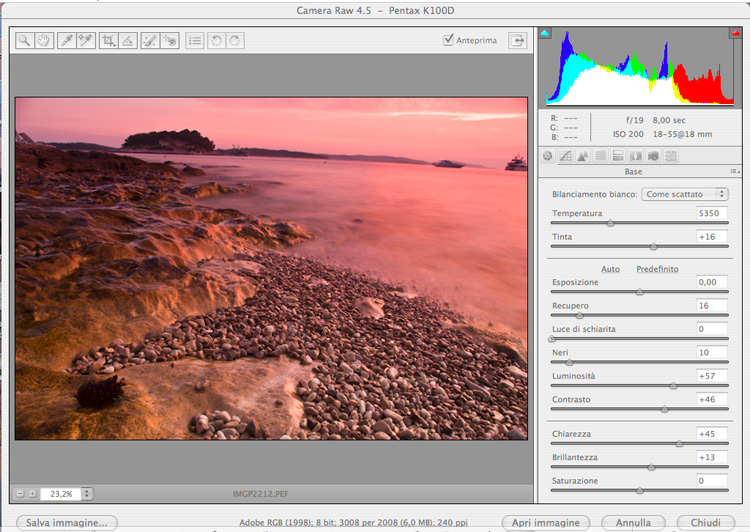Zoom out with the minus button
The width and height of the screenshot is (750, 532).
click(20, 493)
